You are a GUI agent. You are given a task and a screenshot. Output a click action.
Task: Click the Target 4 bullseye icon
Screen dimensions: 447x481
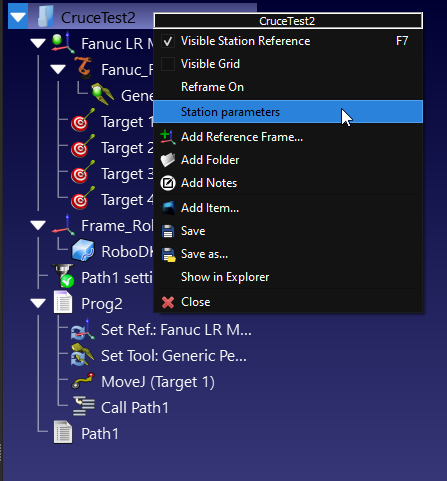[83, 198]
